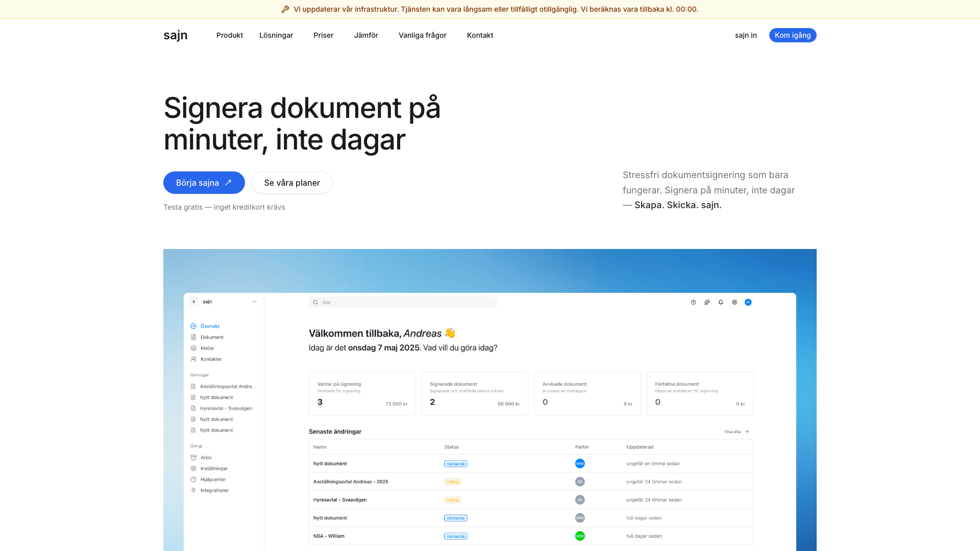
Task: Click Se våra planer button
Action: tap(292, 183)
